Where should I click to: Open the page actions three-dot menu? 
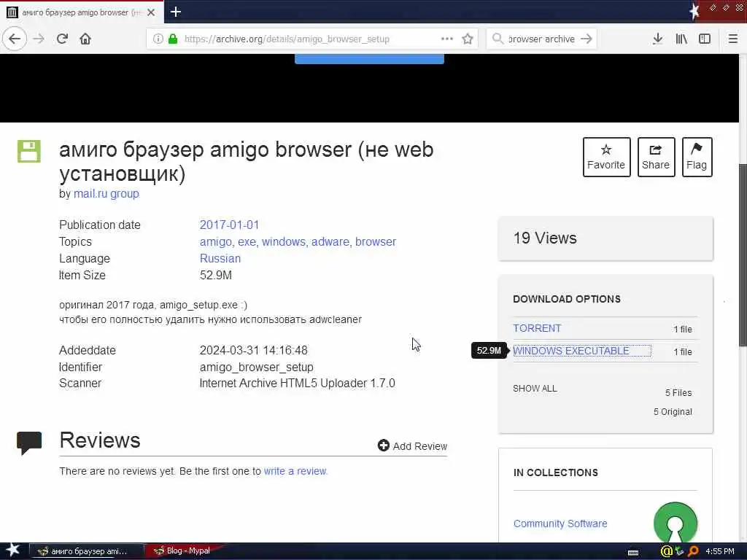tap(447, 39)
